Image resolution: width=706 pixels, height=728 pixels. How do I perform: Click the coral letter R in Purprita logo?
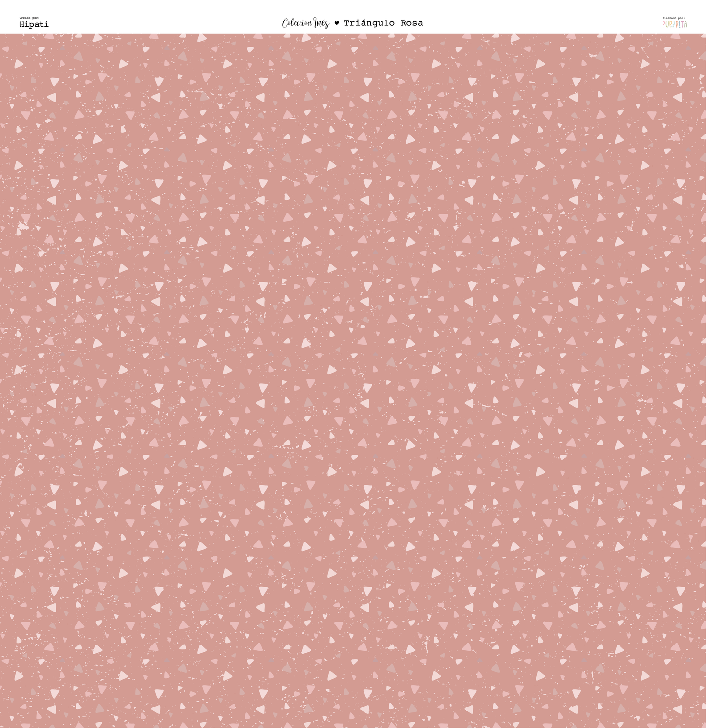tap(677, 24)
